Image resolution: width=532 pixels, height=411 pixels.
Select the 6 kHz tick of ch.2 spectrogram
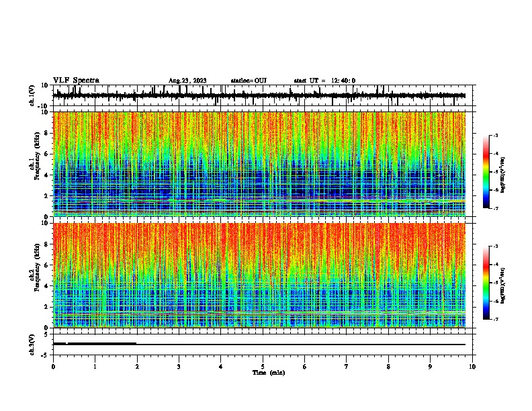46,265
